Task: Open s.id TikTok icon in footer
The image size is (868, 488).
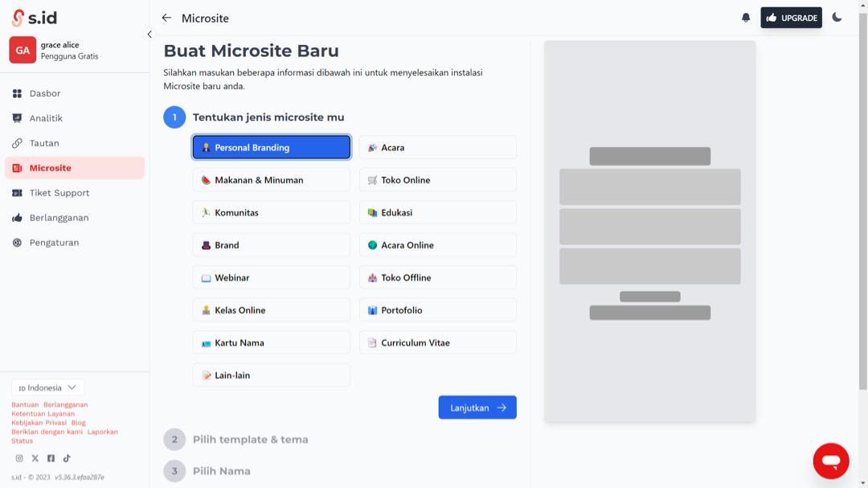Action: tap(67, 458)
